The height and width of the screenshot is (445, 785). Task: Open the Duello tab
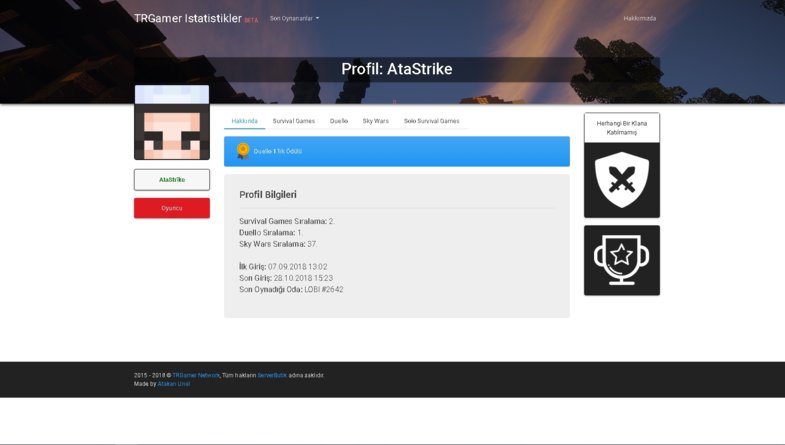pos(339,121)
